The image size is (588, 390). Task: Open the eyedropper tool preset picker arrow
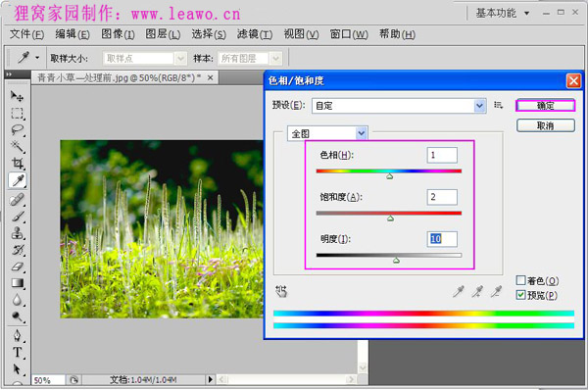[x=37, y=58]
